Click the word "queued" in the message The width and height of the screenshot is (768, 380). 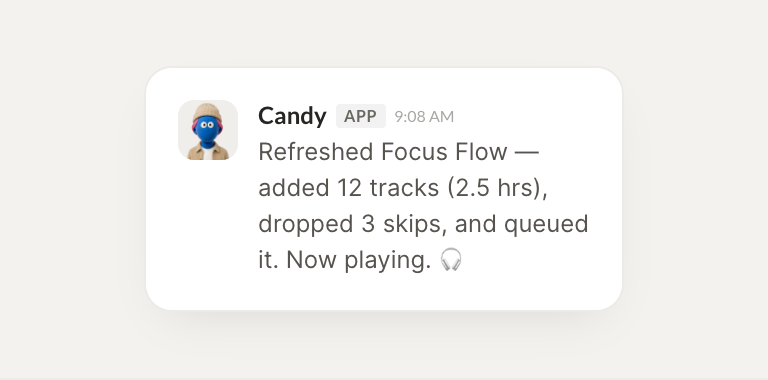click(x=546, y=225)
